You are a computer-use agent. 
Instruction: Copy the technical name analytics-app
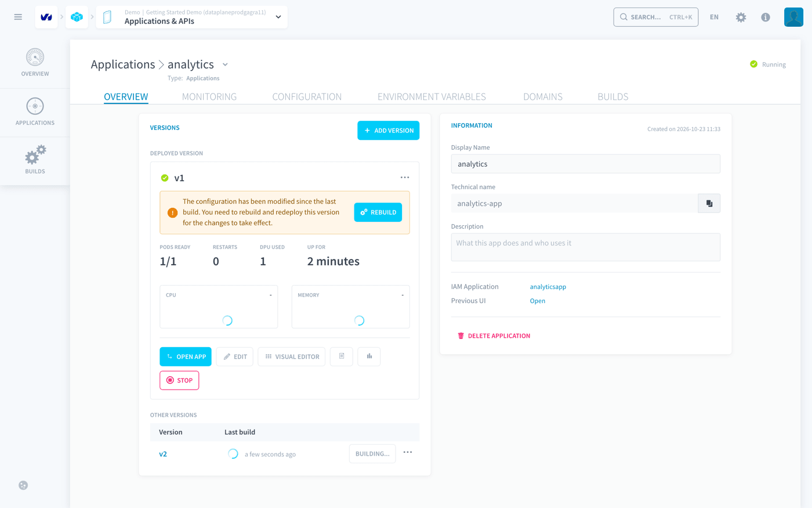(x=709, y=203)
